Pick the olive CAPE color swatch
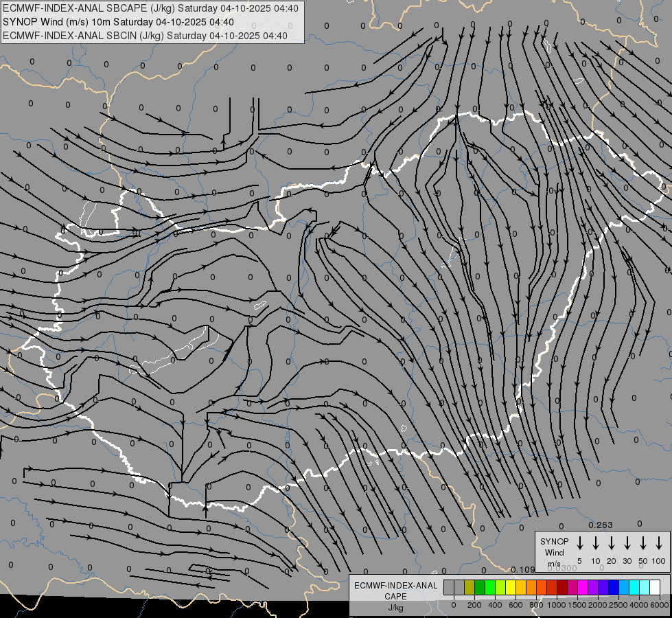Image resolution: width=672 pixels, height=618 pixels. 470,587
